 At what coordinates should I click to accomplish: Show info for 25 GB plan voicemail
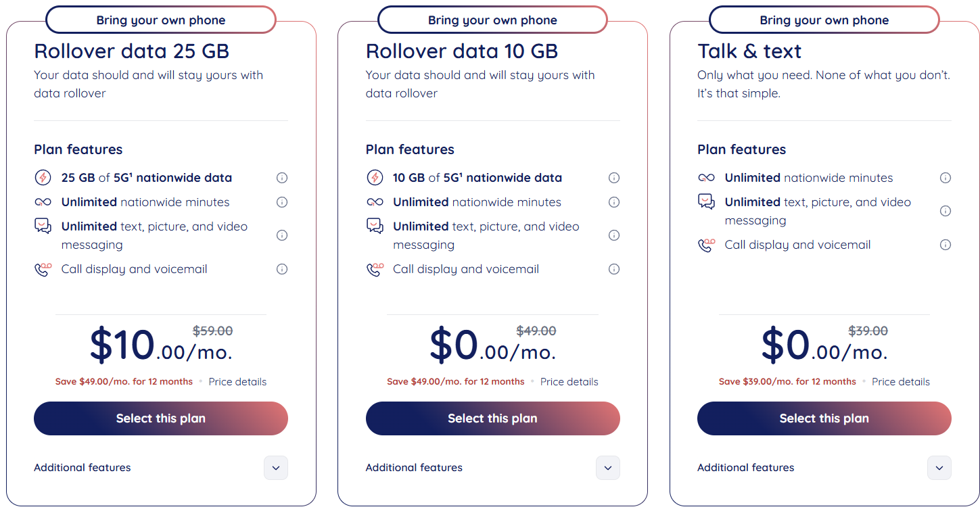point(282,269)
